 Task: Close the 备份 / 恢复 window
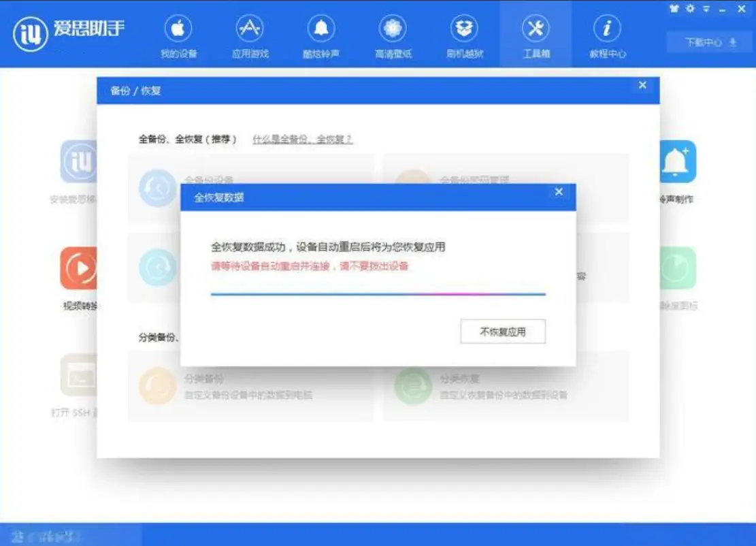click(642, 85)
